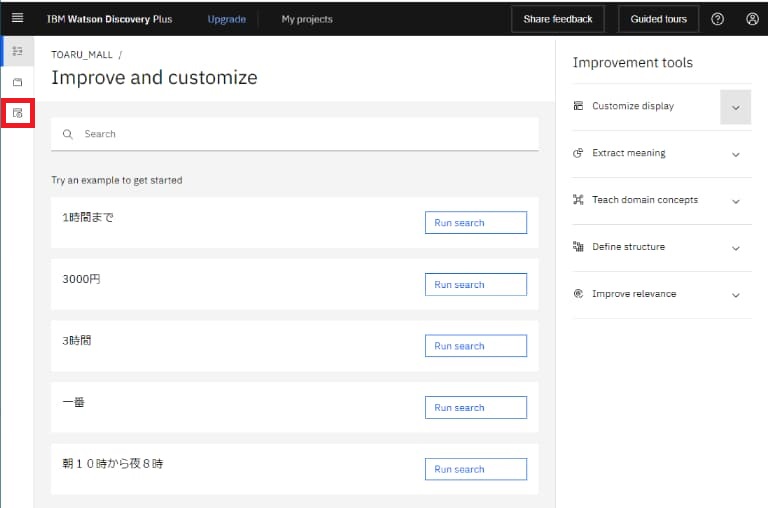The image size is (768, 508).
Task: Click into the Search input field
Action: [300, 134]
